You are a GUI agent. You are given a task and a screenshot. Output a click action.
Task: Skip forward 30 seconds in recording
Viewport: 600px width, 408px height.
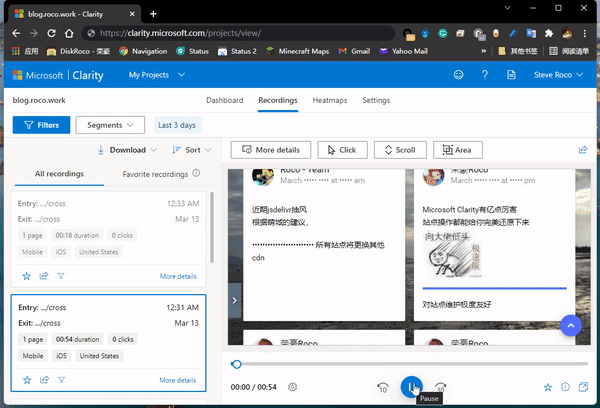(441, 387)
